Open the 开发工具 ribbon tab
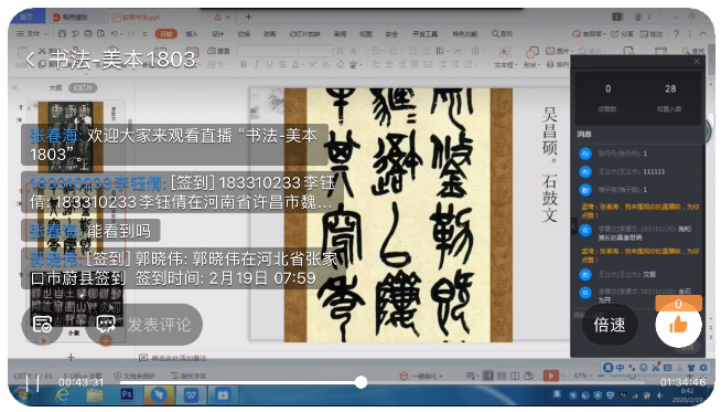 click(425, 34)
